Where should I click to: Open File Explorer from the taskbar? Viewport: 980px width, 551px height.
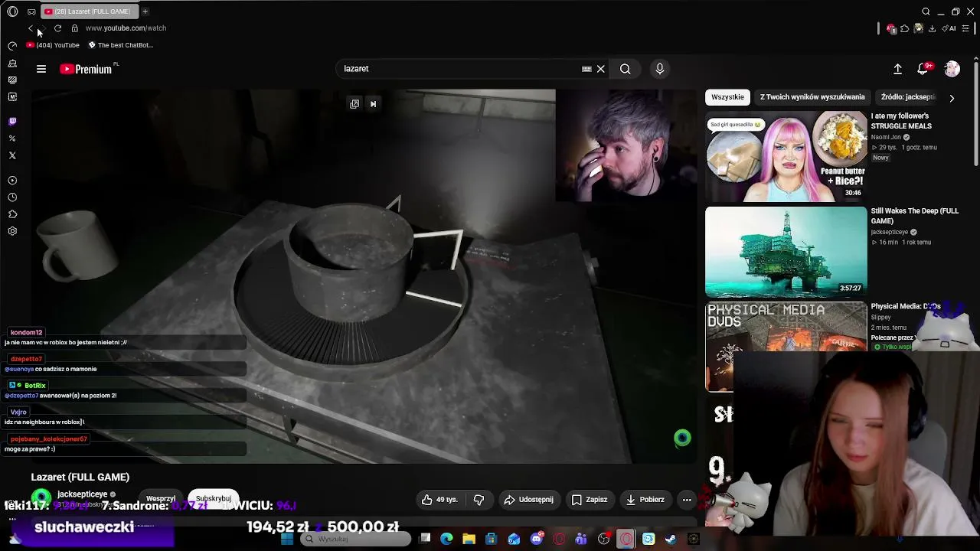(x=469, y=539)
